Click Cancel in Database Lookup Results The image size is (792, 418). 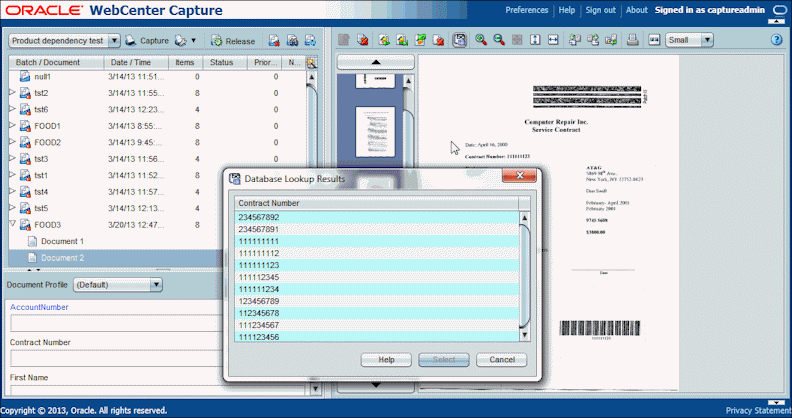[x=502, y=359]
